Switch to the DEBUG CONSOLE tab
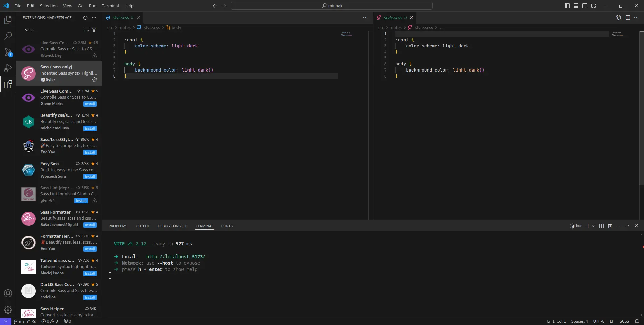The image size is (644, 325). (x=172, y=226)
